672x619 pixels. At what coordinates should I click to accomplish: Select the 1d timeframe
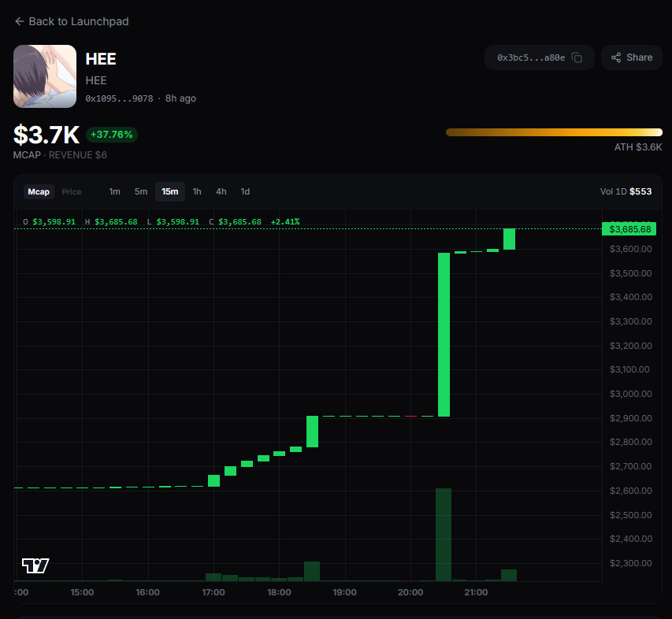[245, 191]
